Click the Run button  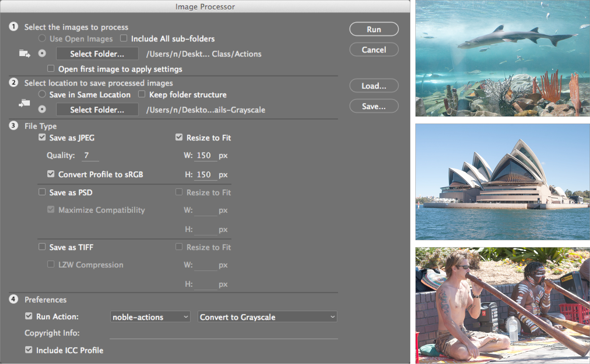coord(374,29)
